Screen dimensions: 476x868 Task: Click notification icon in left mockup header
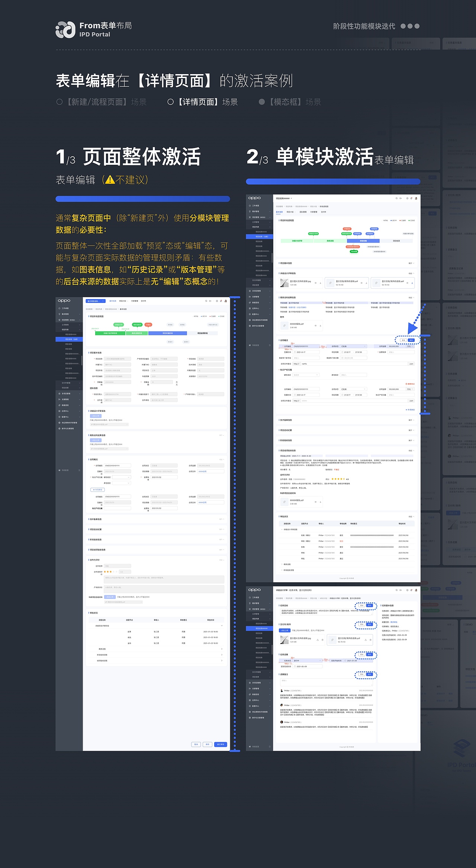[221, 301]
